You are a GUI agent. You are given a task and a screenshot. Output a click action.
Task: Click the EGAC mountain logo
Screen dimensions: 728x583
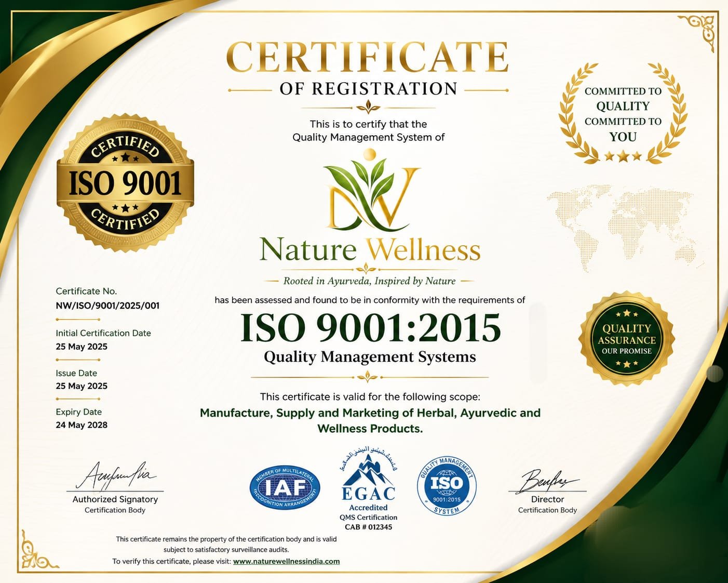click(369, 474)
